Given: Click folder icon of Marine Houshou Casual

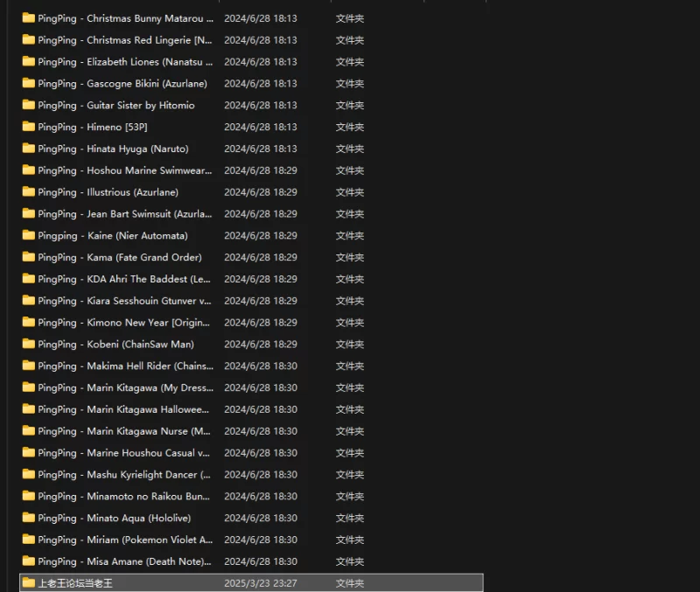Looking at the screenshot, I should (29, 452).
